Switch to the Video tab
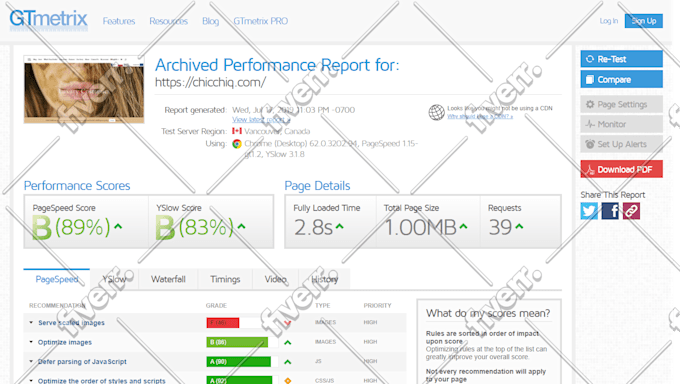Viewport: 680px width, 384px height. pos(275,279)
